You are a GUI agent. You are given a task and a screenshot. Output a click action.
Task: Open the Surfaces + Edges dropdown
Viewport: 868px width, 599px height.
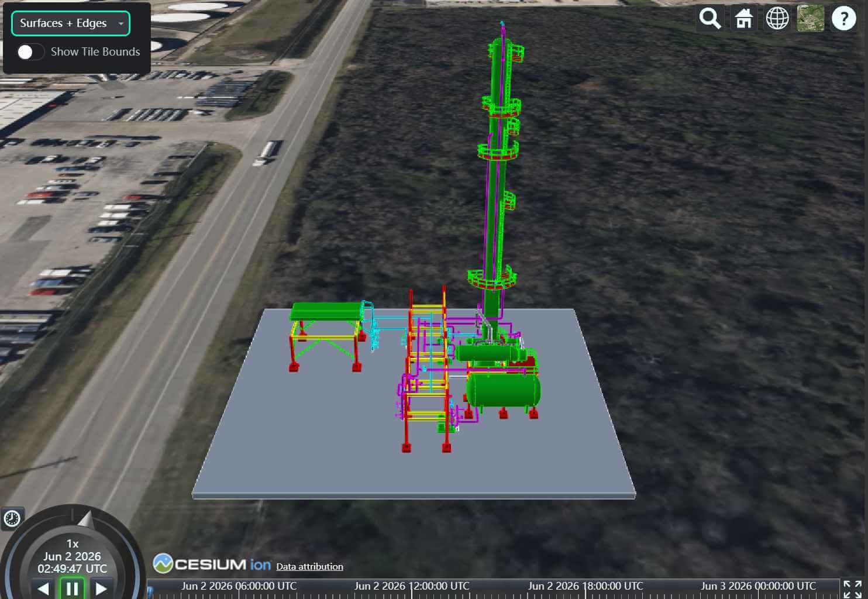click(x=71, y=23)
